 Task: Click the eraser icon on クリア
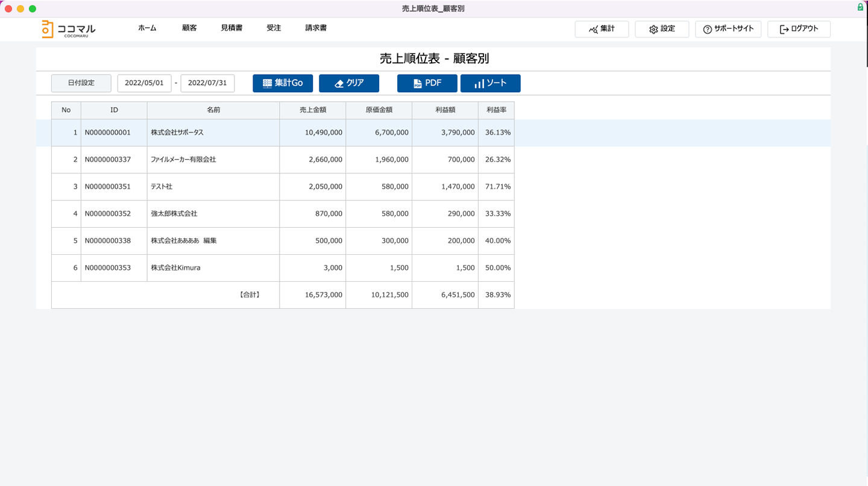[x=339, y=83]
